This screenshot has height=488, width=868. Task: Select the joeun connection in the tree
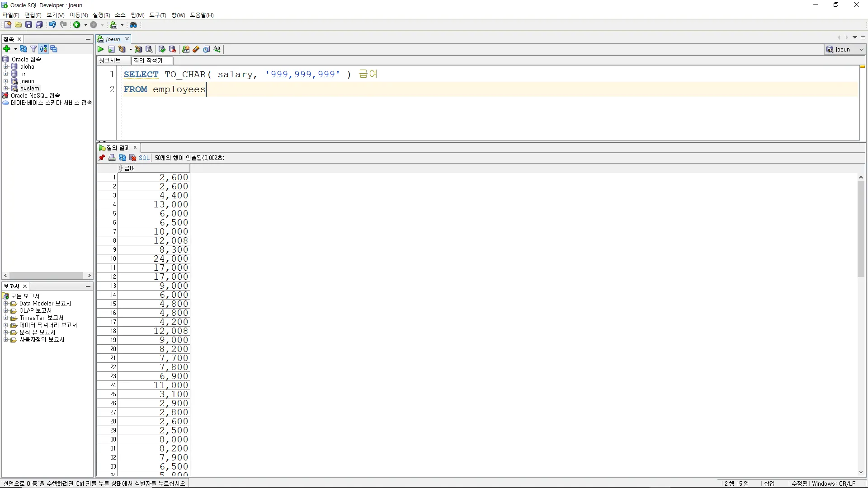pos(27,81)
